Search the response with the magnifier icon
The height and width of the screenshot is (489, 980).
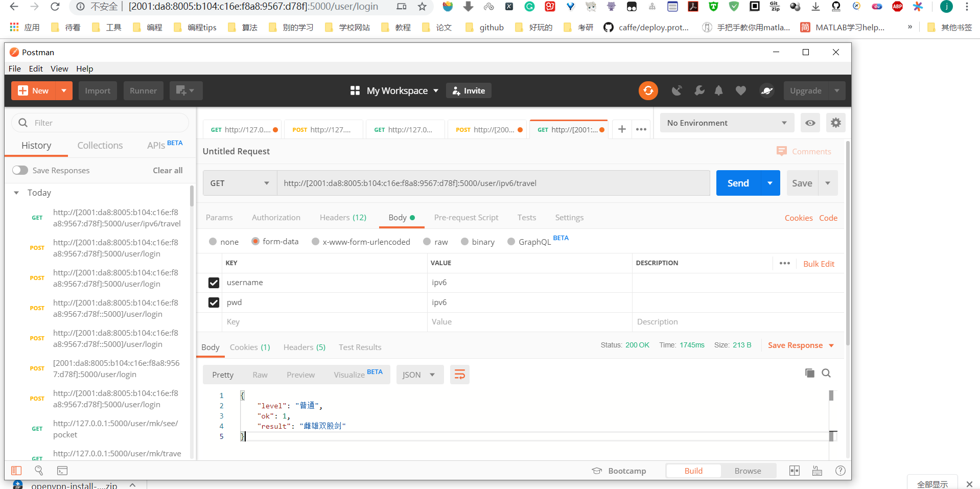click(x=826, y=373)
